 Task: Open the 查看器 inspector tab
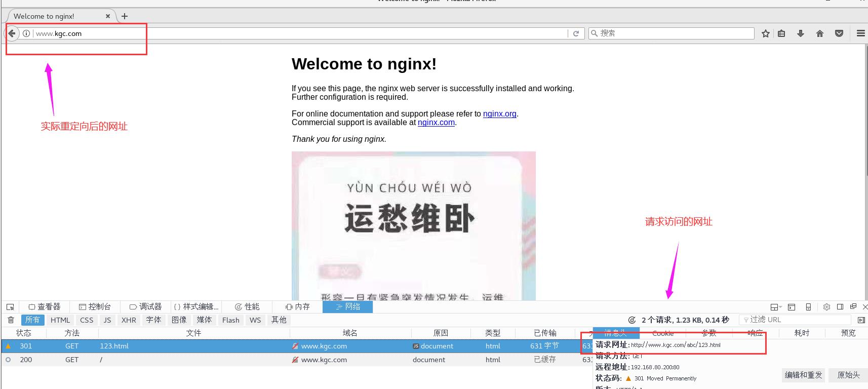coord(45,307)
